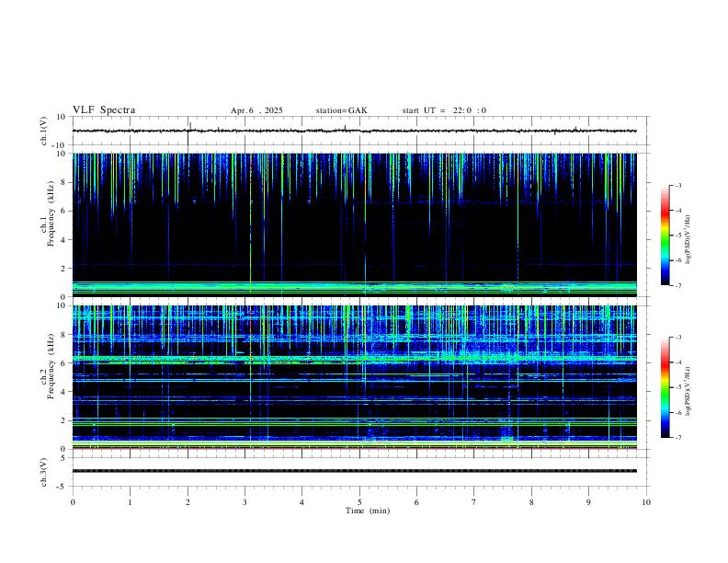Click the ch.2 spectrogram panel
The image size is (728, 563).
tap(354, 377)
